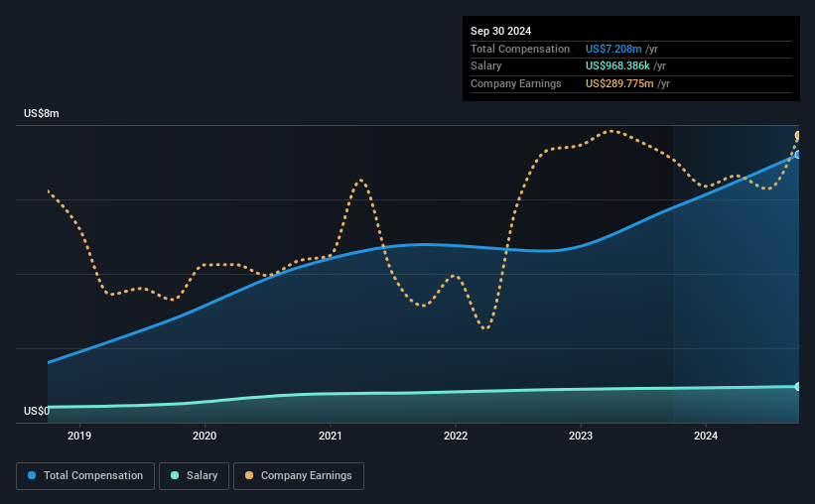This screenshot has width=815, height=504.
Task: Click the US$8m y-axis label
Action: pyautogui.click(x=42, y=113)
